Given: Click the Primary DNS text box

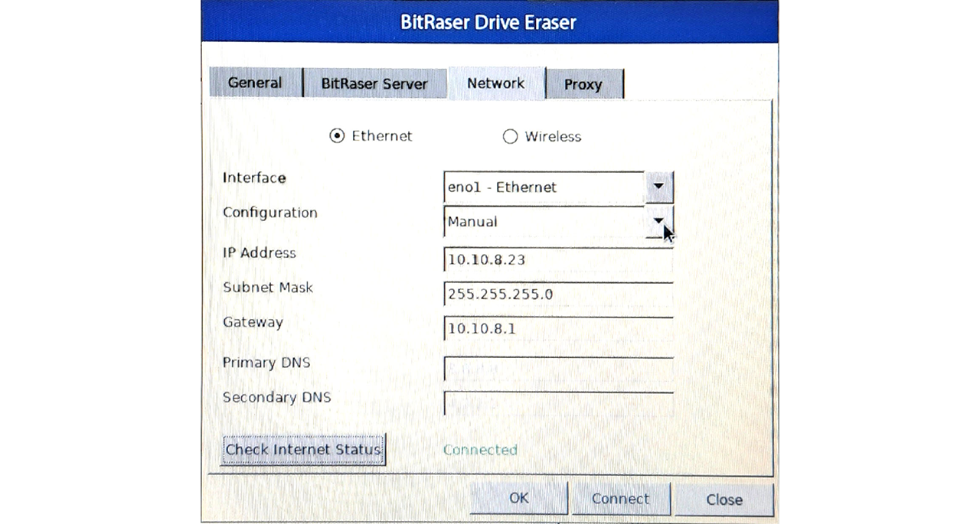Looking at the screenshot, I should [x=557, y=369].
